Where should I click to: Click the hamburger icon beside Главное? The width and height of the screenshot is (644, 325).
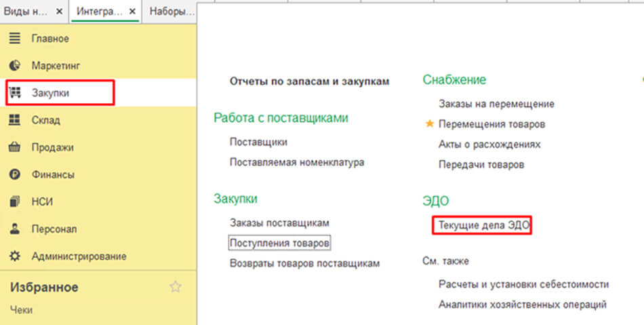[14, 39]
